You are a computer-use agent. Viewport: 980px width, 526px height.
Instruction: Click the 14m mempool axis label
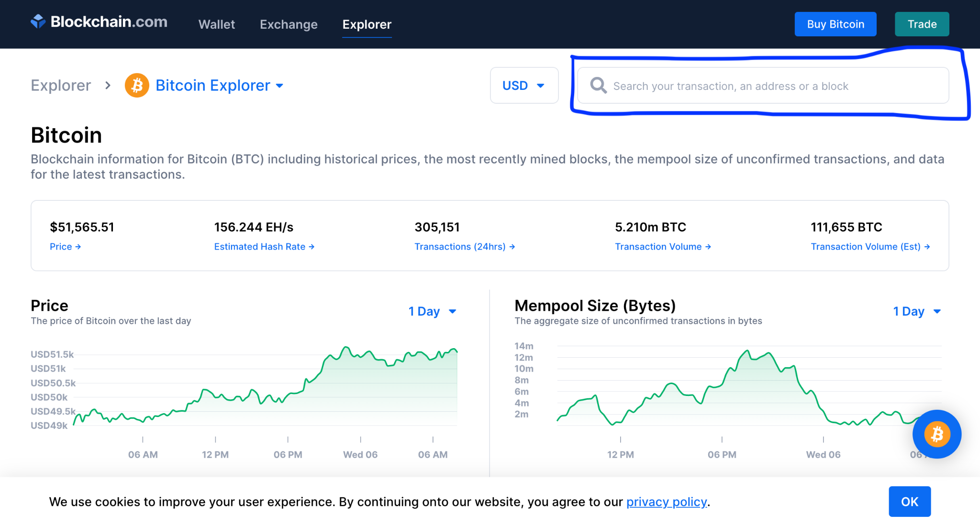click(523, 346)
